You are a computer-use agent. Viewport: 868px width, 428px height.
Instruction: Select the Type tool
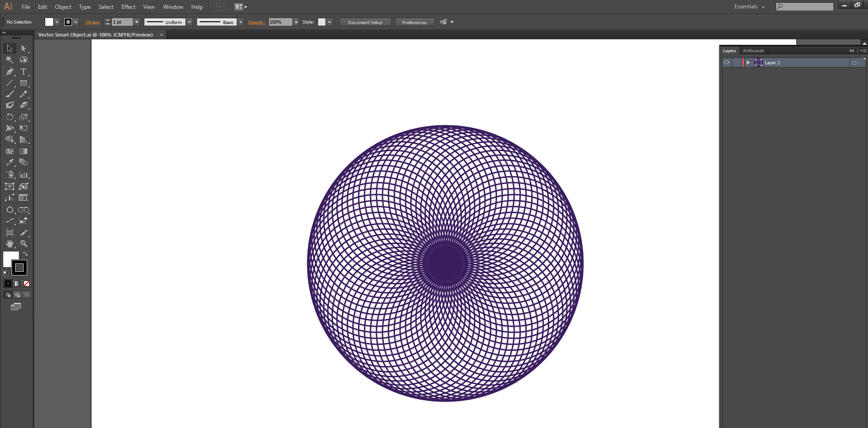(24, 72)
